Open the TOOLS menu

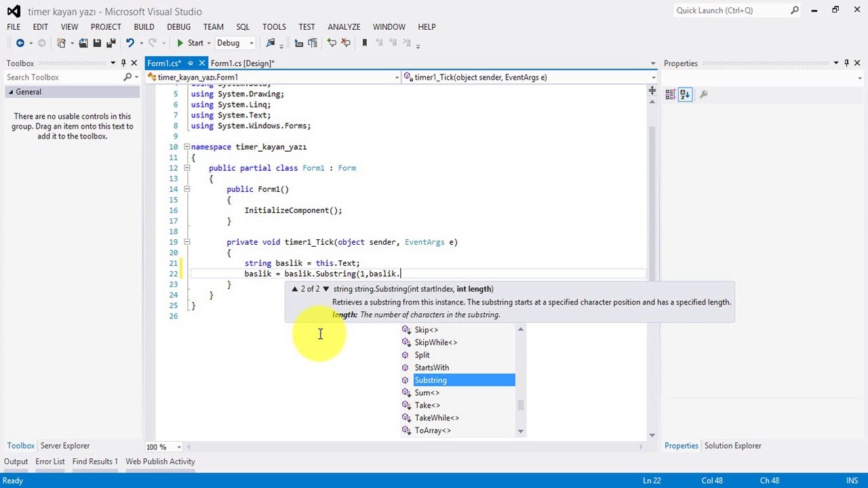click(274, 27)
